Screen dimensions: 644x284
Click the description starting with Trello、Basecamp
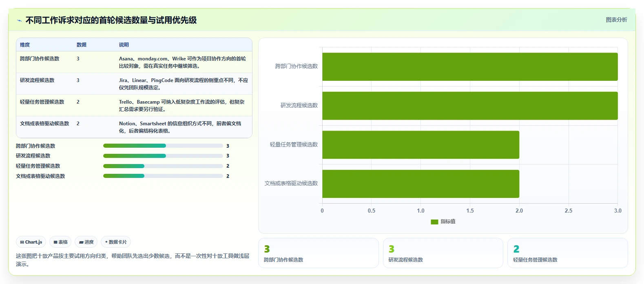182,106
